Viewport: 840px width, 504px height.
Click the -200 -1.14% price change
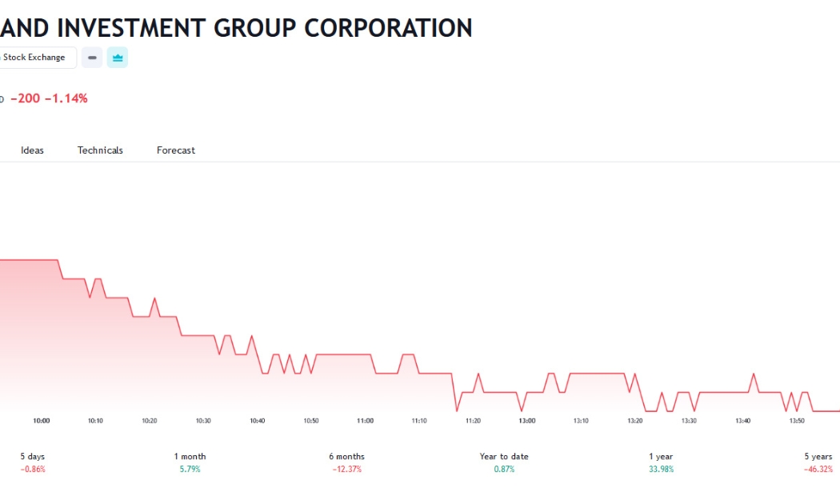(49, 98)
